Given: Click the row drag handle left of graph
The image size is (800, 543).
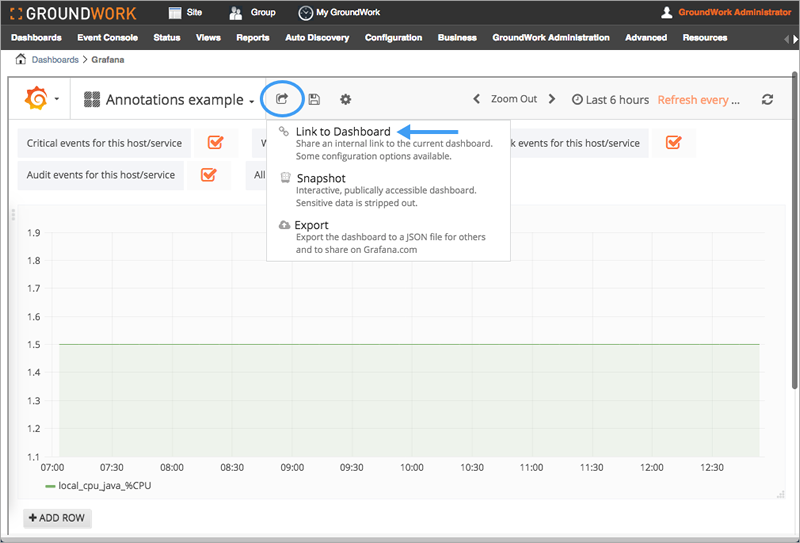Looking at the screenshot, I should [13, 215].
